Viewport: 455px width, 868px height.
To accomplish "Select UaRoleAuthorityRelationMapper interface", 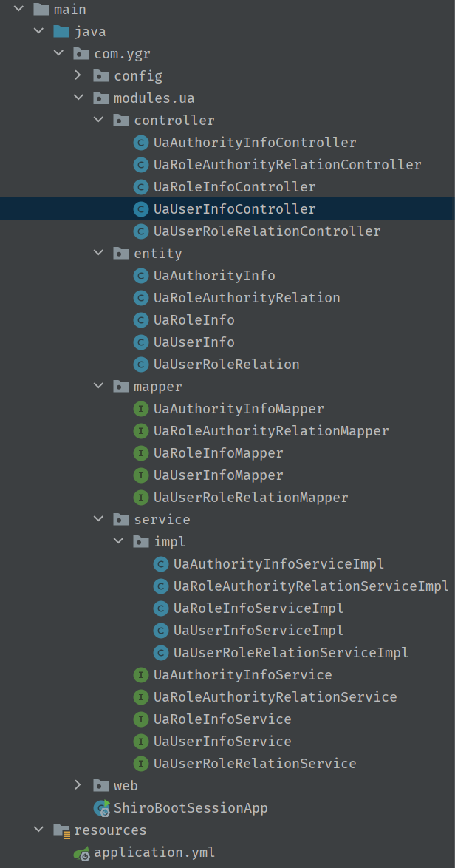I will 271,431.
